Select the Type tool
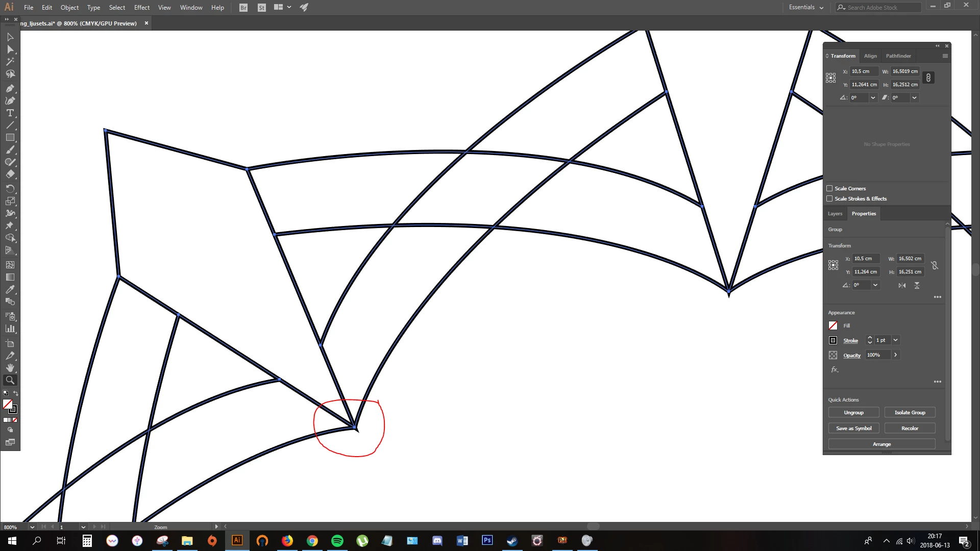980x551 pixels. 10,113
